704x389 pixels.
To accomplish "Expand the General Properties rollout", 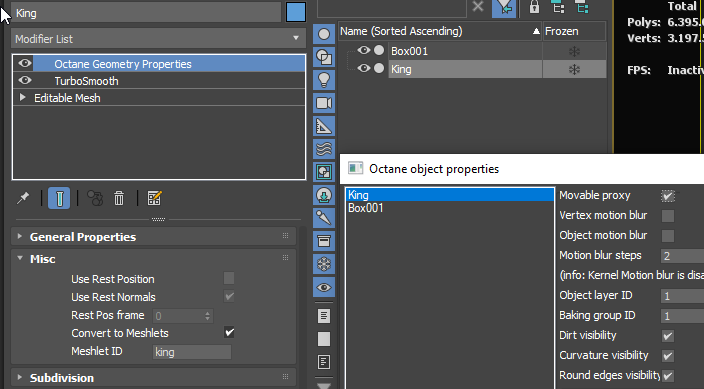I will click(x=153, y=236).
